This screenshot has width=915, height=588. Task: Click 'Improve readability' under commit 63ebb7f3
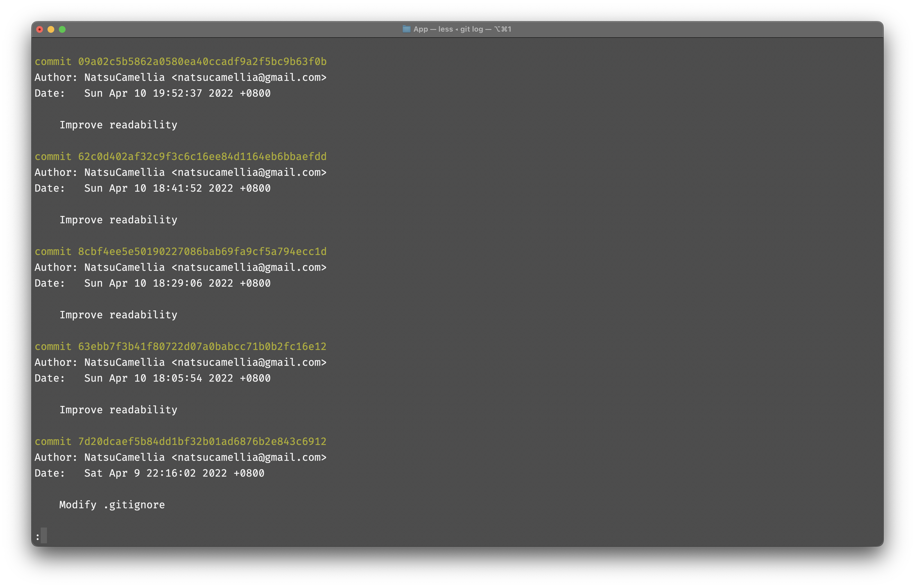[118, 410]
